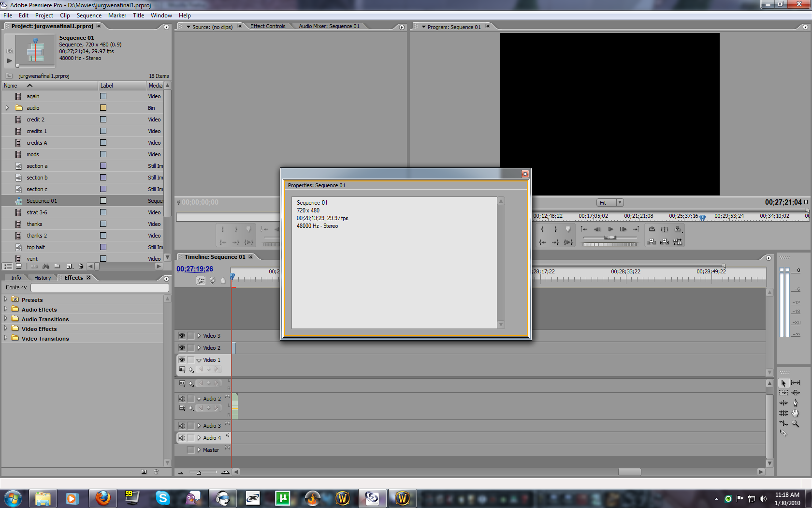Switch to the Audio Mixer tab
Screen dimensions: 812x508
(329, 26)
